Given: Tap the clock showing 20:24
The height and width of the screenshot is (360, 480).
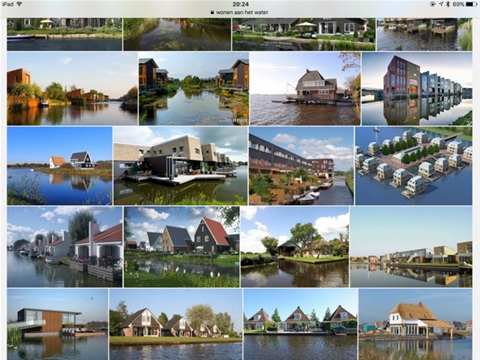Looking at the screenshot, I should point(240,4).
